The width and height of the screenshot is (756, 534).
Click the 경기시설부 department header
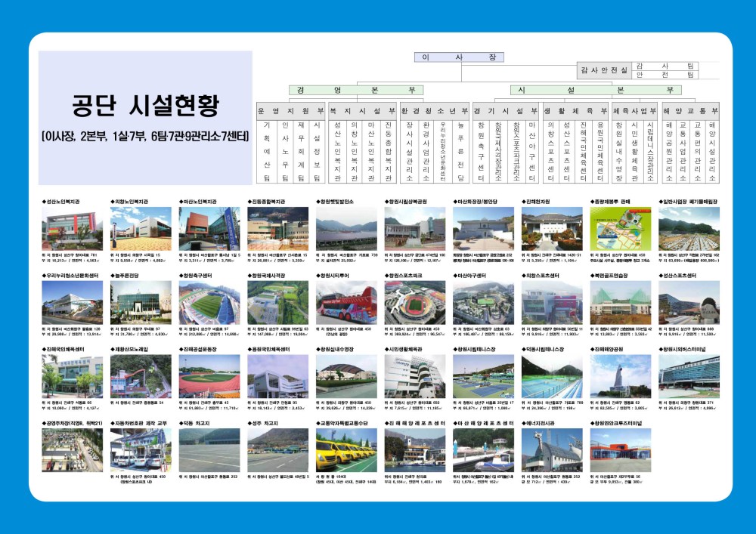pos(506,111)
